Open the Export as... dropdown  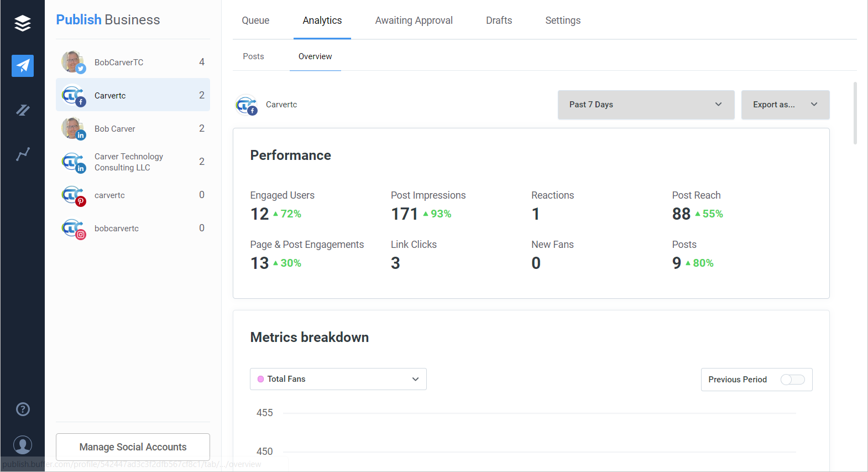point(785,105)
